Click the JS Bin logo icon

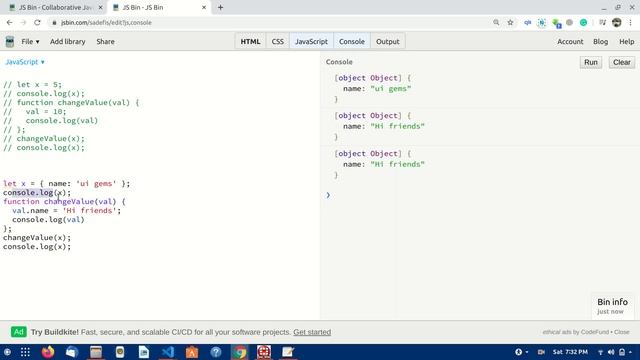(x=10, y=41)
